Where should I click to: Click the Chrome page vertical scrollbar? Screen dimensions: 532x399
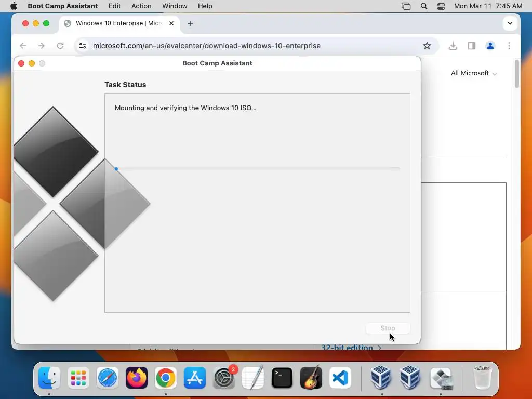517,74
